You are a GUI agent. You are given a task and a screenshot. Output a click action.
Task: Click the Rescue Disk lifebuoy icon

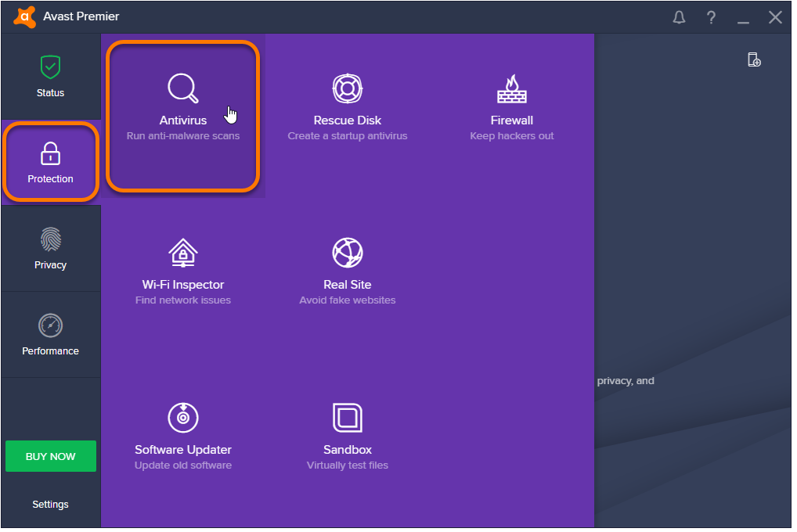pos(347,88)
